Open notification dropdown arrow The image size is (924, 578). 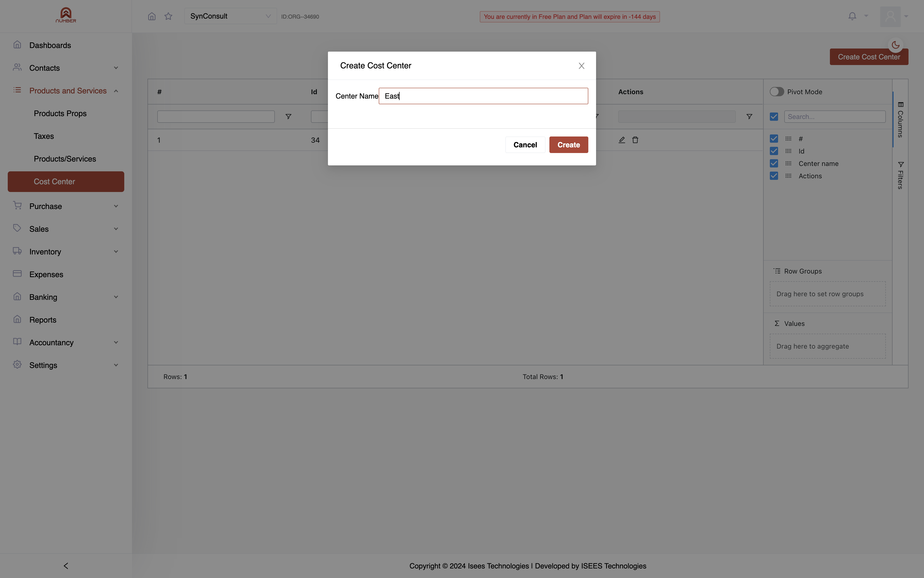(x=866, y=16)
